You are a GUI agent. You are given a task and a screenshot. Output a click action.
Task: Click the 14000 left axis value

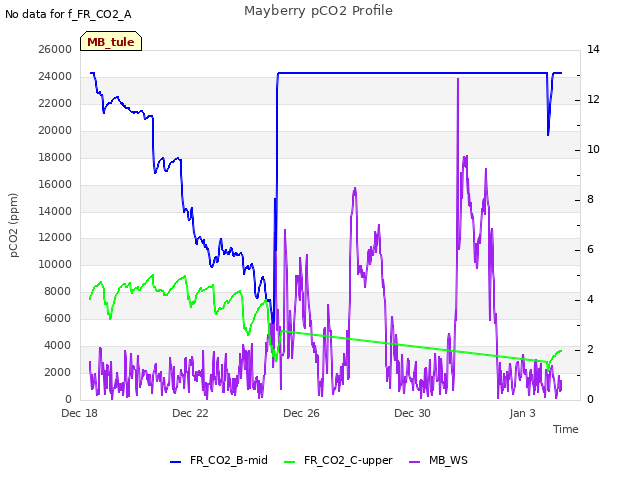click(x=55, y=211)
